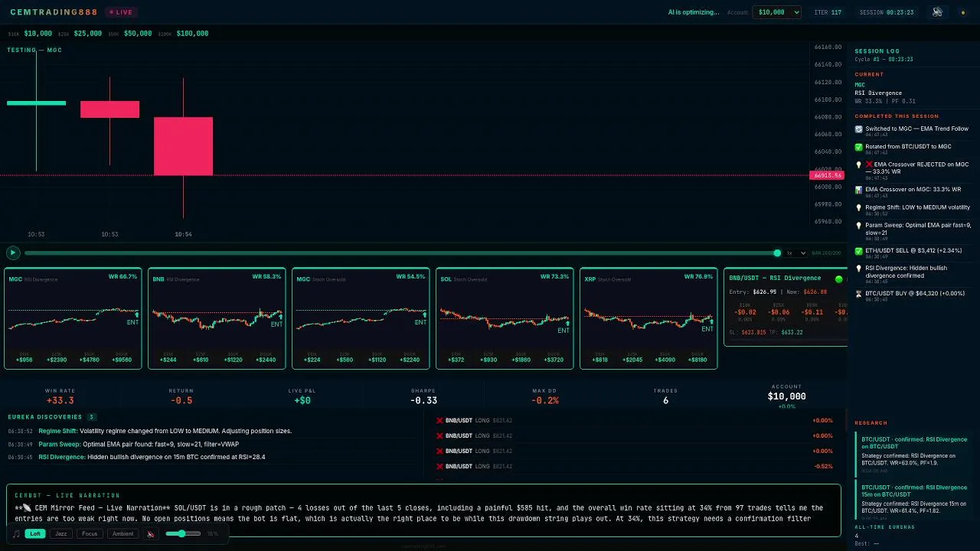Click the lightbulb beside Param Sweep log entry
This screenshot has width=980, height=551.
point(859,226)
